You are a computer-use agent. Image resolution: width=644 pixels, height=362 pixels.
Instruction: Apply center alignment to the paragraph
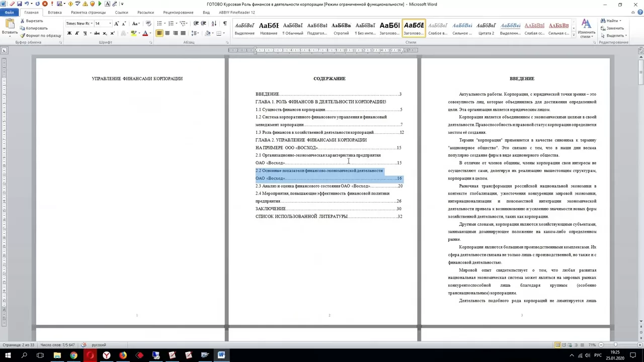167,33
